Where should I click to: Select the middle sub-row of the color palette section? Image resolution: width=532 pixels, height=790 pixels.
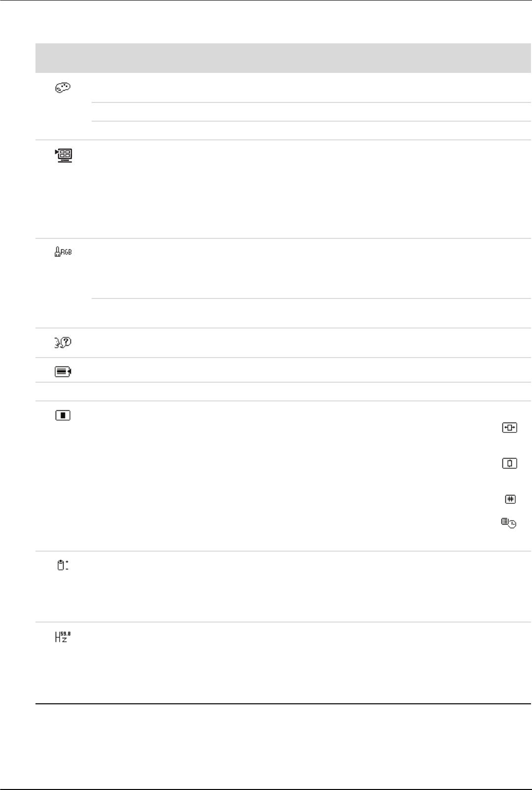[310, 112]
